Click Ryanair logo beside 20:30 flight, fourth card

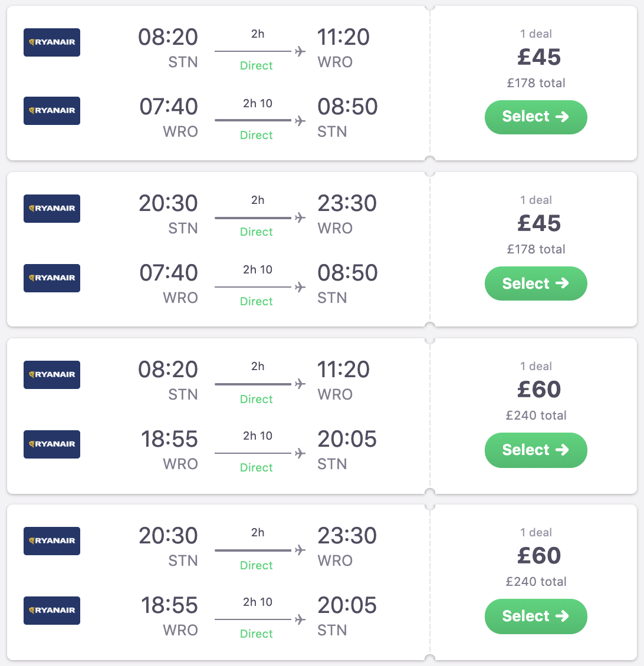(x=52, y=541)
